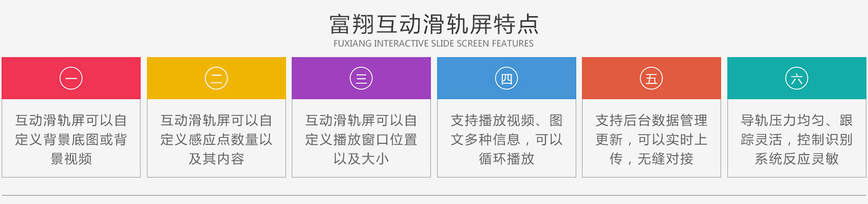Open the 自定义背景底图或背景视频 feature card
The width and height of the screenshot is (868, 204).
71,139
